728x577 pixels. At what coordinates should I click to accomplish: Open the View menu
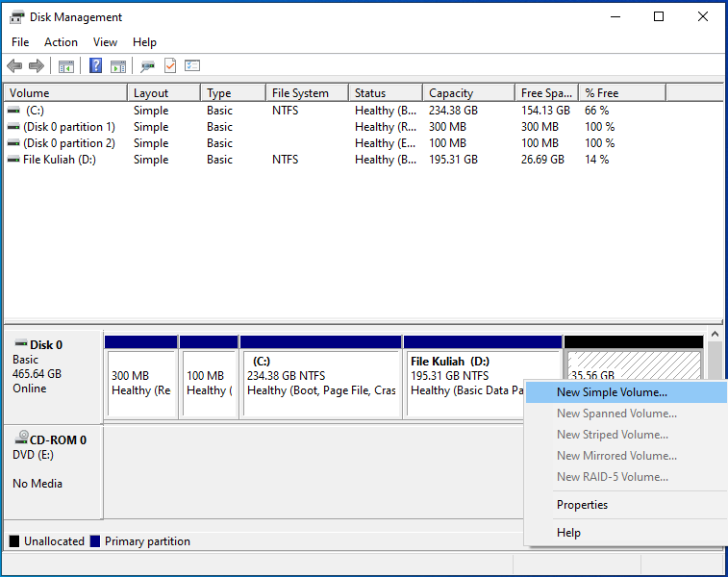tap(105, 42)
